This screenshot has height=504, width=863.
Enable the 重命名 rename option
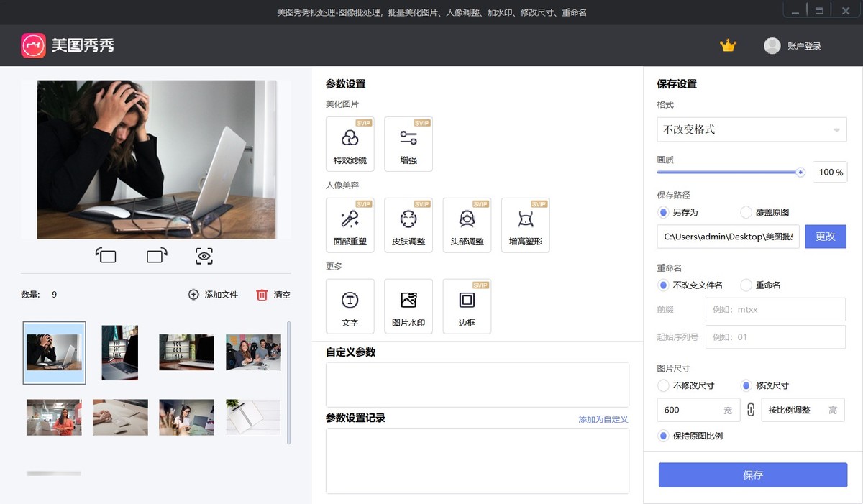click(746, 285)
